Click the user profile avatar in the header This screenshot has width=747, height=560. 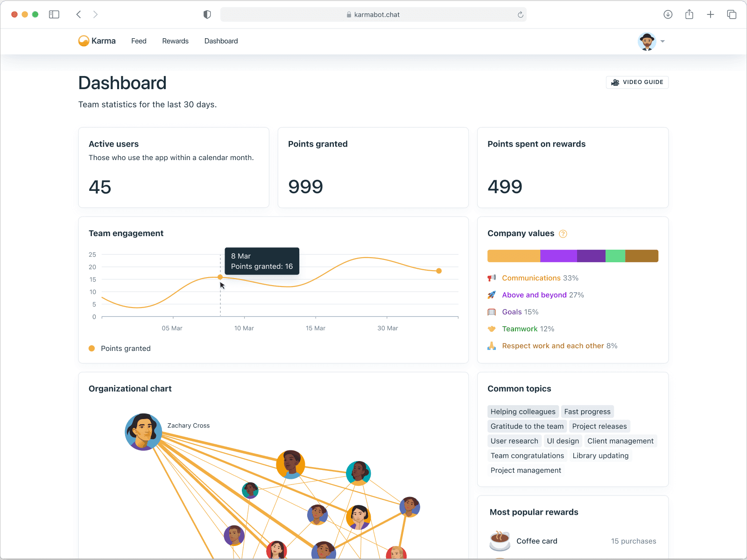coord(647,42)
